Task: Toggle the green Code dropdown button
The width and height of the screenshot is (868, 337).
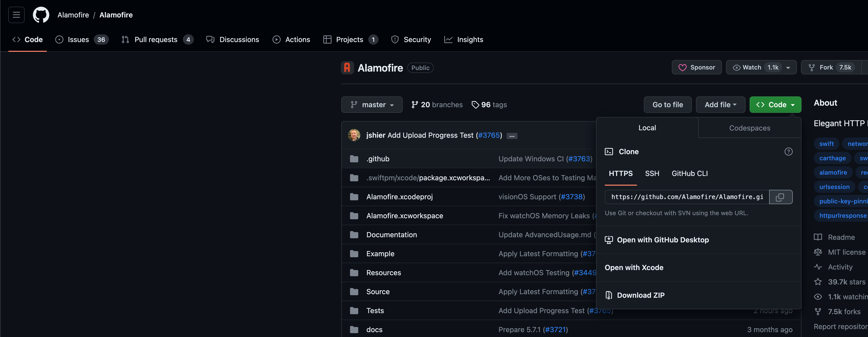Action: pyautogui.click(x=775, y=105)
